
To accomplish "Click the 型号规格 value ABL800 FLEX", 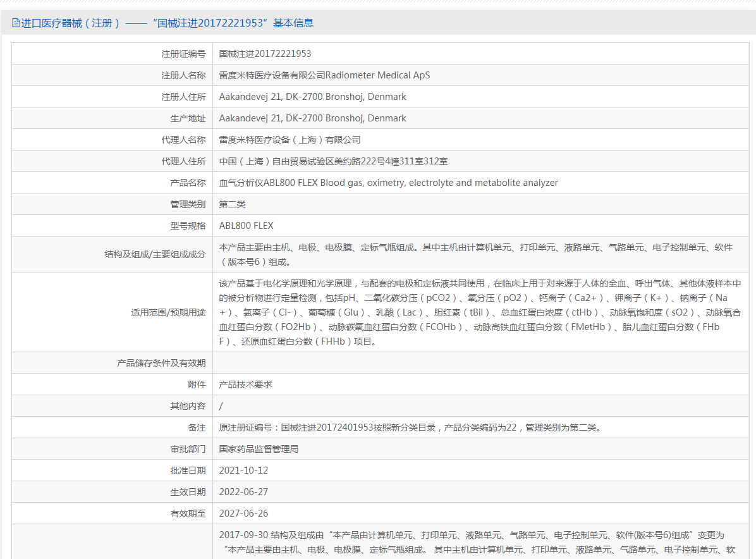I will click(246, 226).
